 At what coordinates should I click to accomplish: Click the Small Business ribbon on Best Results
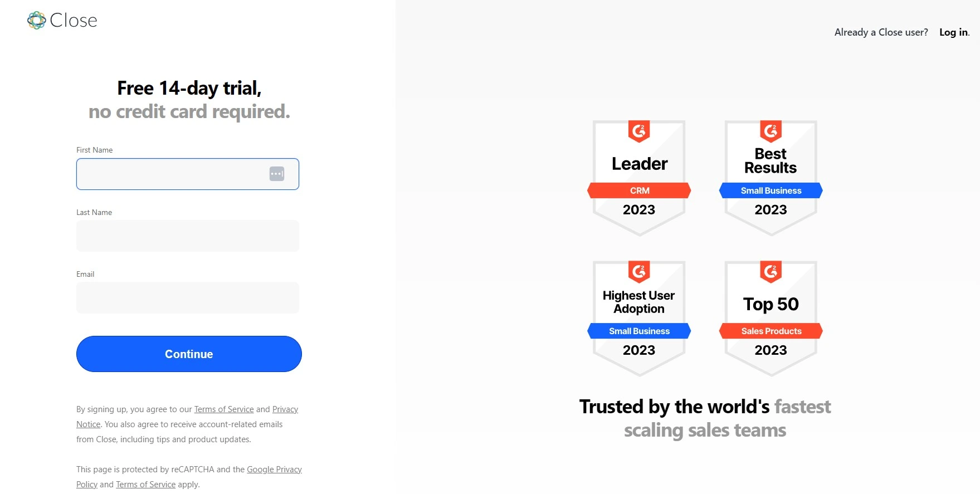[771, 190]
